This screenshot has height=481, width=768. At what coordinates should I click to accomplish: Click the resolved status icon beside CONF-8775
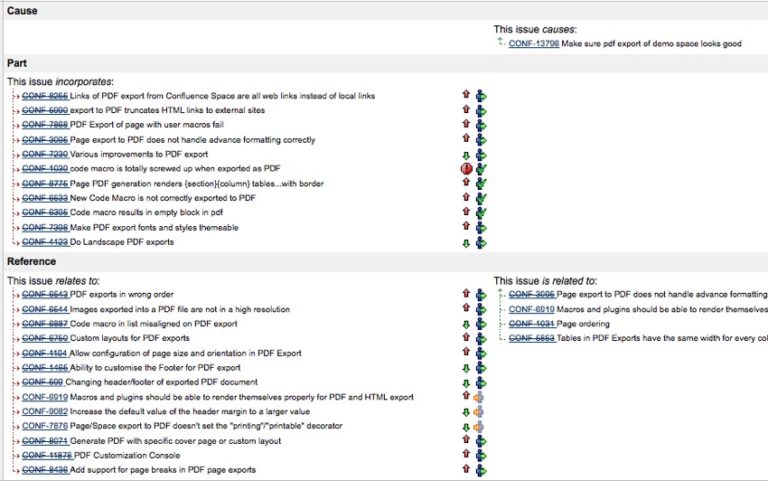pos(481,184)
